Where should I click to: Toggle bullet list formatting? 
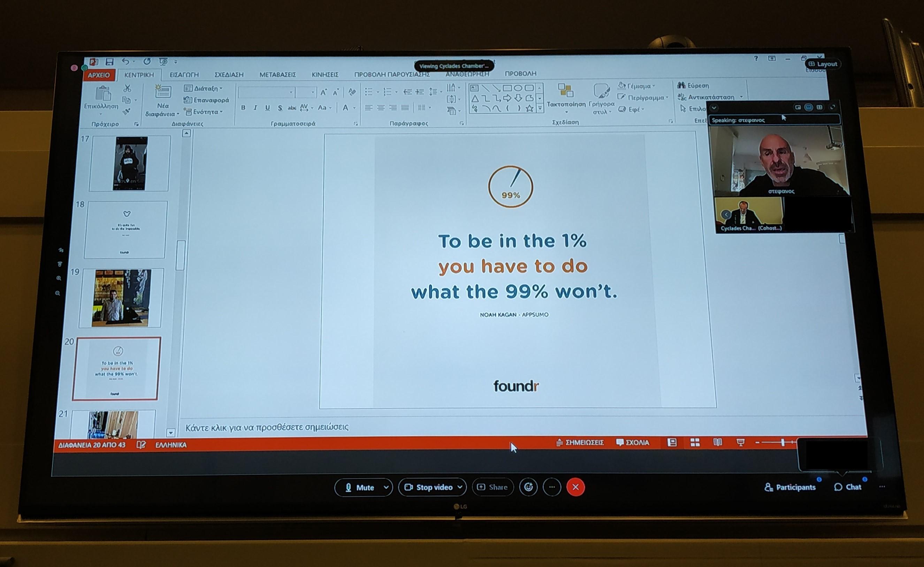369,92
